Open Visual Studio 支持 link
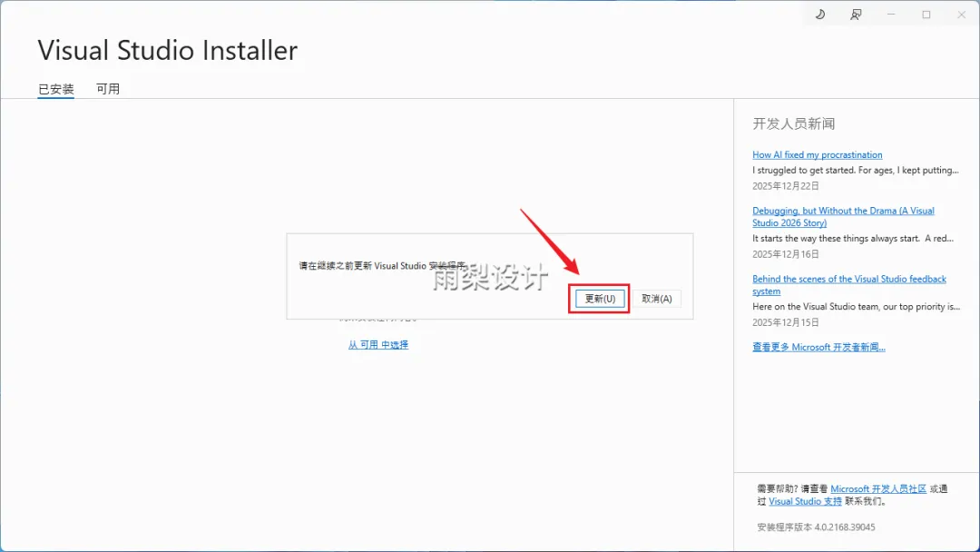Screen dimensions: 980x552 point(805,501)
